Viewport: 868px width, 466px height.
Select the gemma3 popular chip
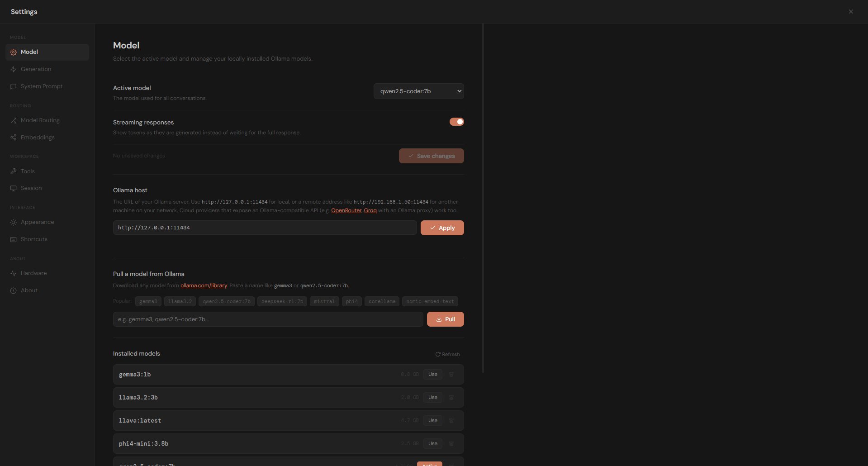click(148, 301)
